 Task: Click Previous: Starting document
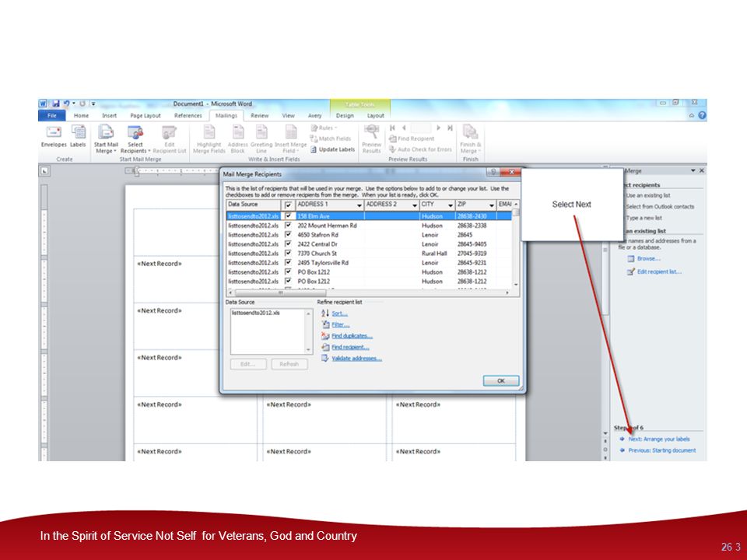(x=661, y=450)
